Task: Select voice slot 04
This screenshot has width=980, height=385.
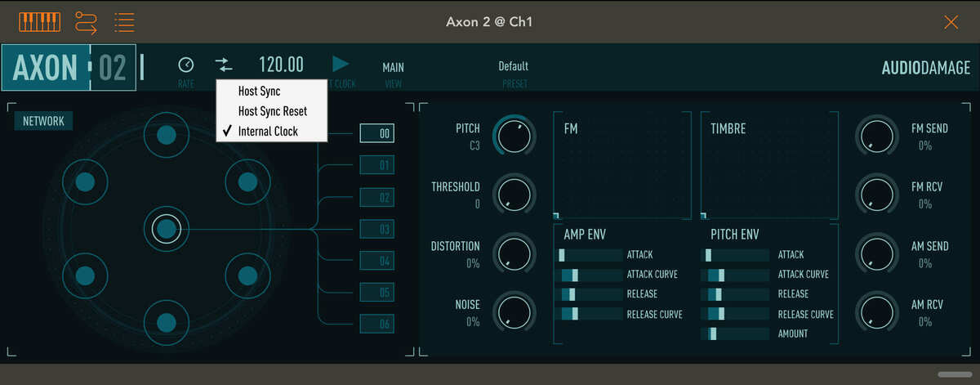Action: pyautogui.click(x=377, y=261)
